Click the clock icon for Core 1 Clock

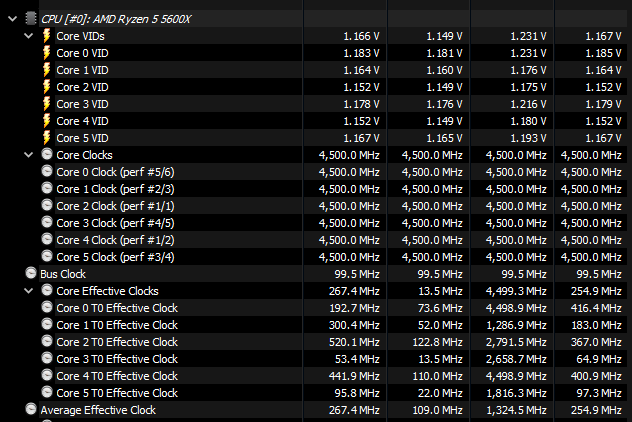[47, 188]
